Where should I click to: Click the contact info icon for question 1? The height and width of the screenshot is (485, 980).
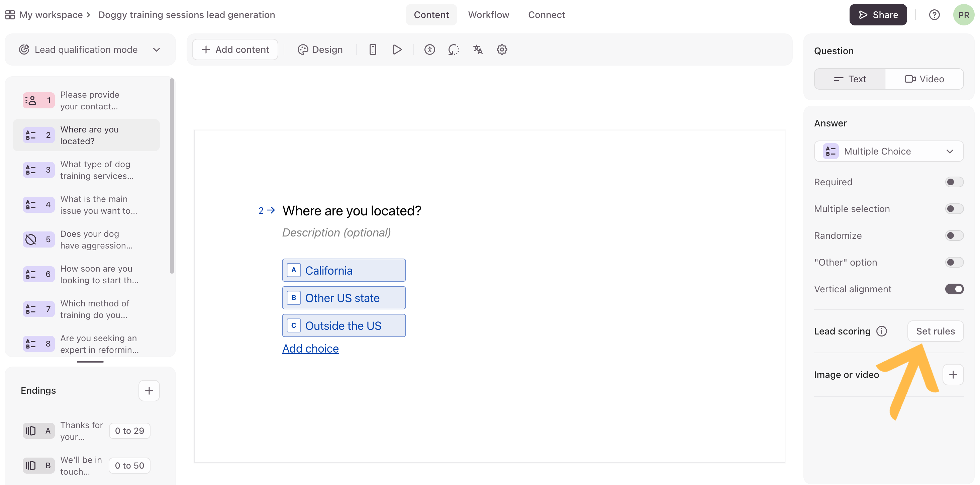[x=31, y=100]
